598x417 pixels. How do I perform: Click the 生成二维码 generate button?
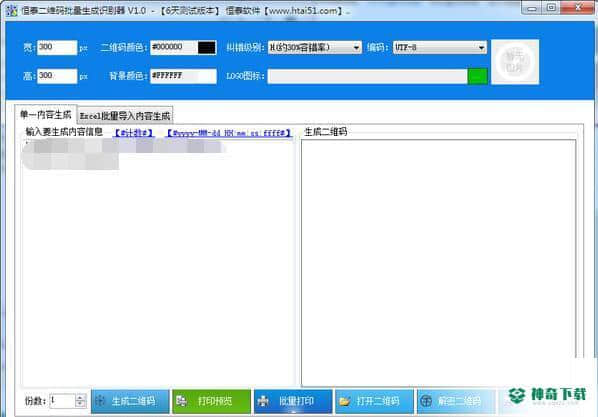pyautogui.click(x=130, y=401)
